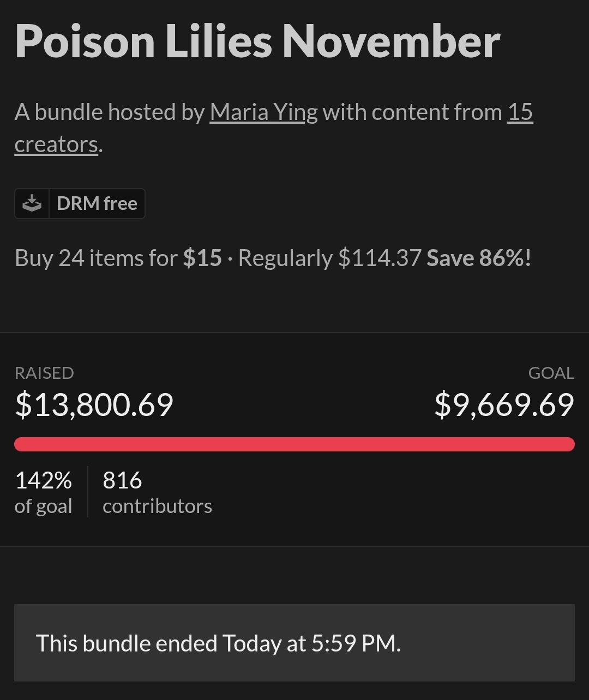Viewport: 589px width, 700px height.
Task: Click the "Save 86%!" discount text
Action: point(478,258)
